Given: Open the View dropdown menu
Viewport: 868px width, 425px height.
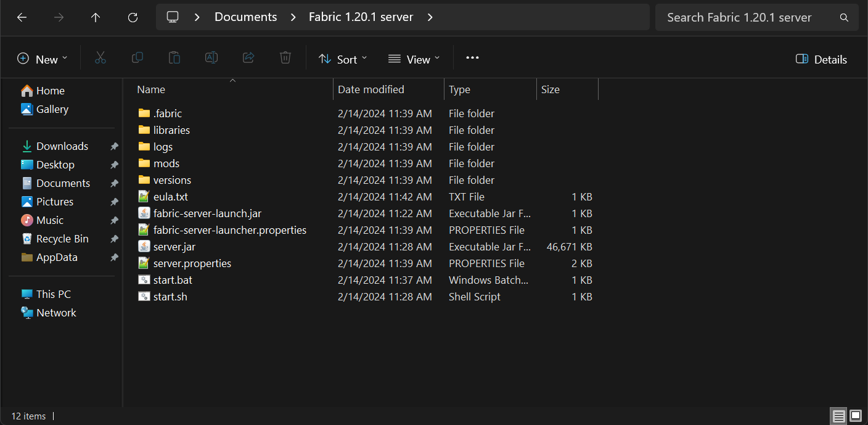Looking at the screenshot, I should point(414,59).
